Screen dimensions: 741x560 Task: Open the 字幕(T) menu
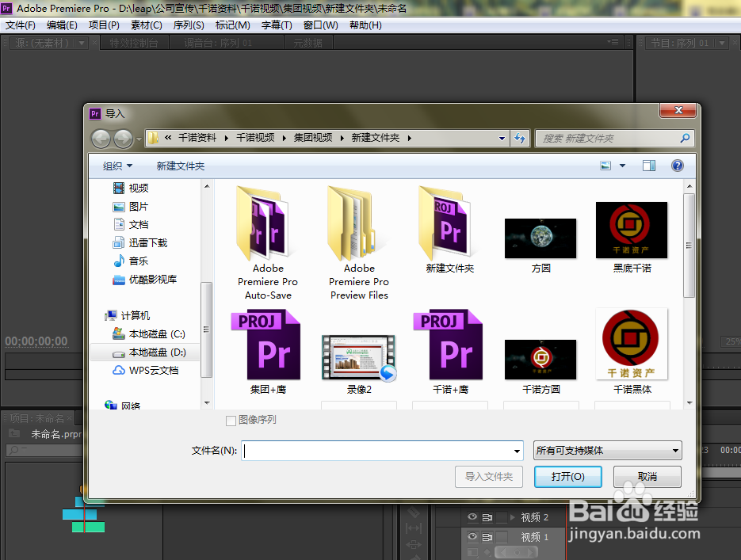click(x=277, y=25)
